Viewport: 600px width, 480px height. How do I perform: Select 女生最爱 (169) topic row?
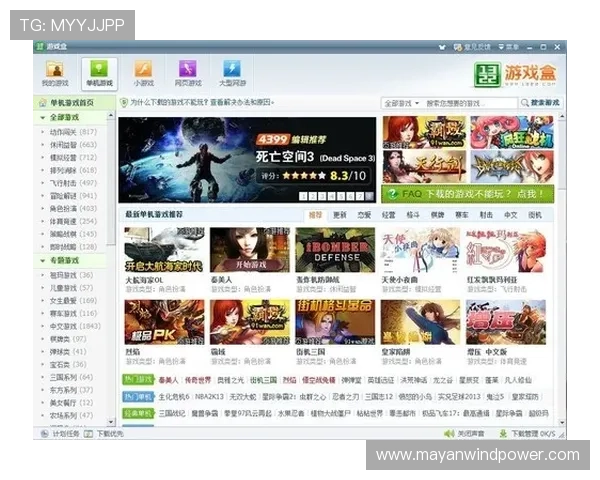pyautogui.click(x=73, y=300)
